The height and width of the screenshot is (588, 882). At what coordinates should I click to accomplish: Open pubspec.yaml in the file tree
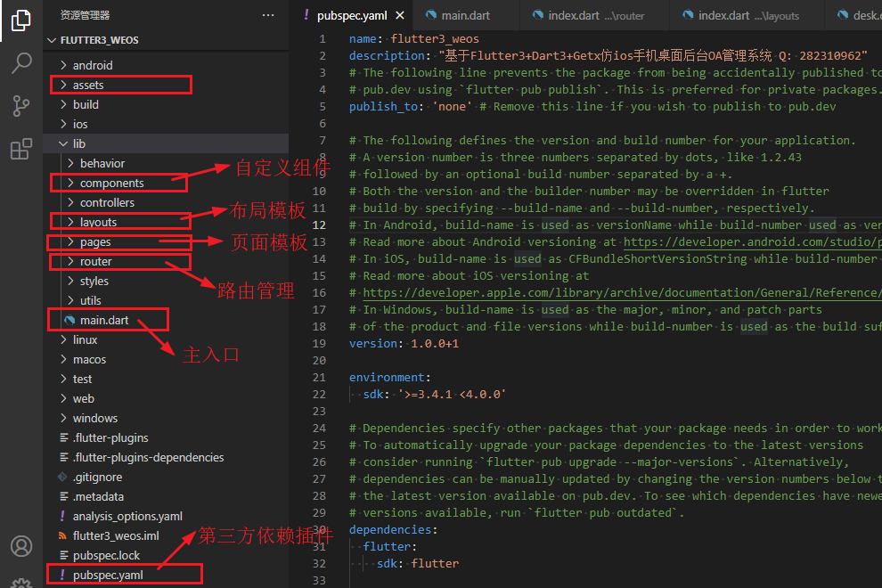[x=167, y=575]
